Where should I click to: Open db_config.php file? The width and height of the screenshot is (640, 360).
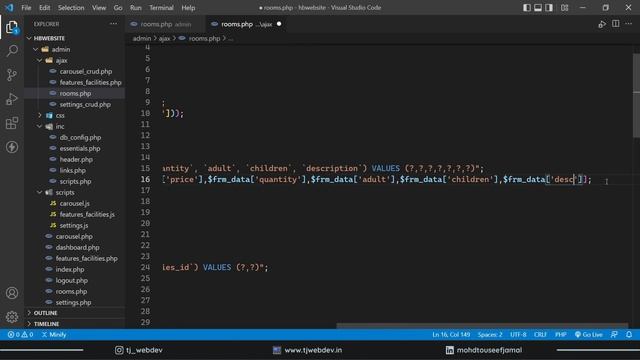[x=80, y=138]
